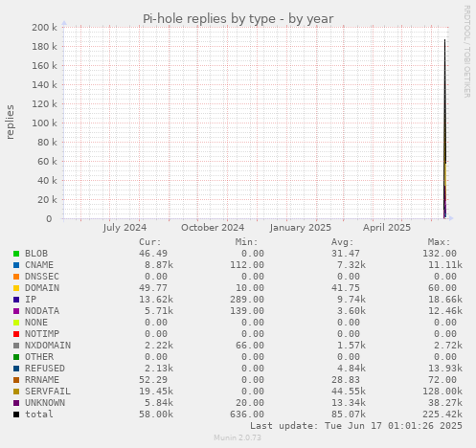Click the 'UNKNOWN' legend label
This screenshot has width=476, height=448.
coord(45,403)
